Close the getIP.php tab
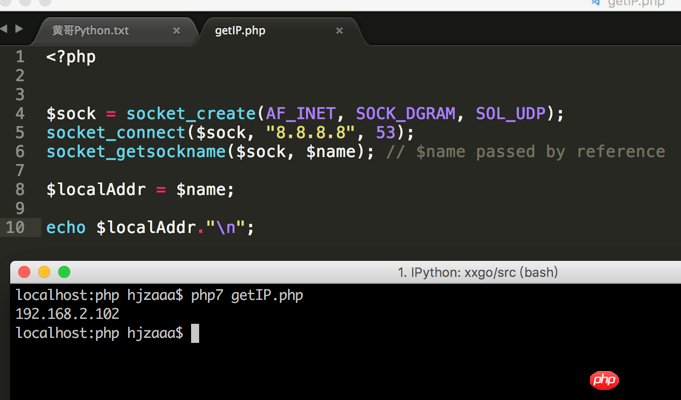This screenshot has height=400, width=681. pyautogui.click(x=339, y=31)
